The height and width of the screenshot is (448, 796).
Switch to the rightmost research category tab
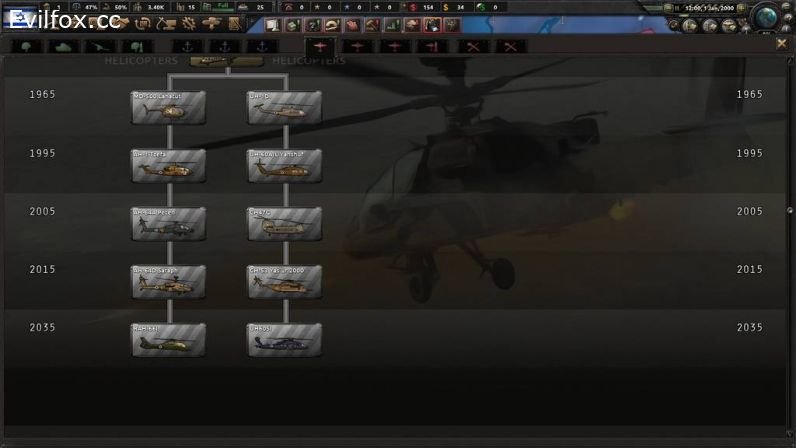tap(511, 46)
